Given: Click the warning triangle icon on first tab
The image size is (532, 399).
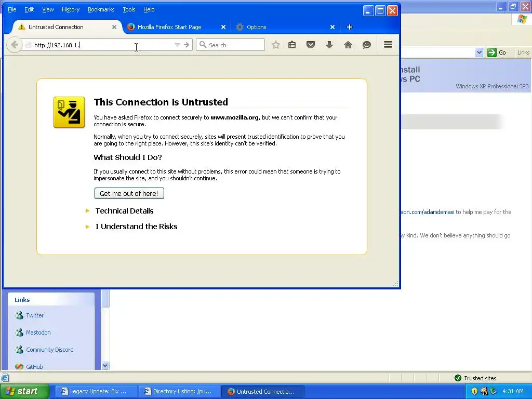Looking at the screenshot, I should pos(22,27).
